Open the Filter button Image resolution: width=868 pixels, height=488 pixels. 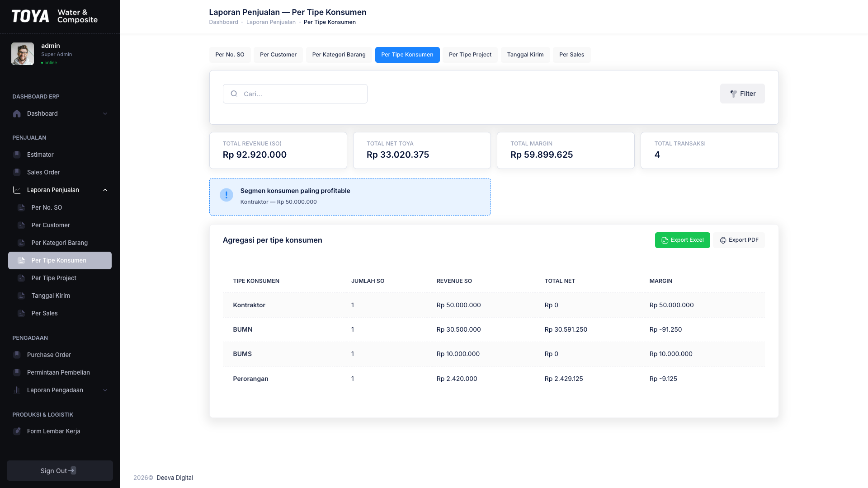pyautogui.click(x=742, y=94)
